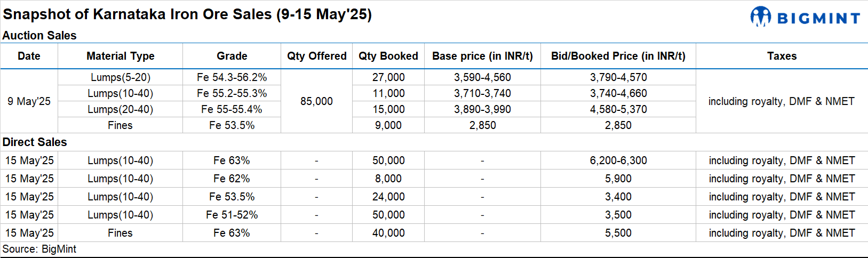Click the Lumps(5-20) material cell
This screenshot has width=868, height=258.
point(120,77)
